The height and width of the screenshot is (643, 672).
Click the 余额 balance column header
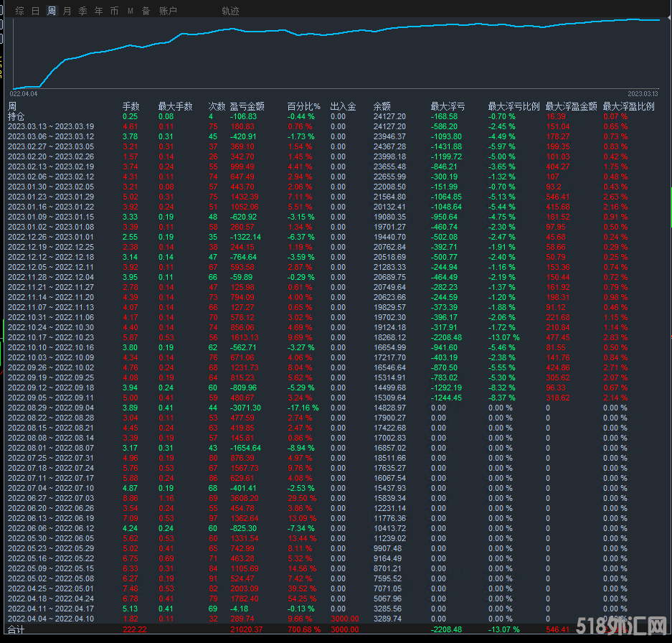coord(382,106)
